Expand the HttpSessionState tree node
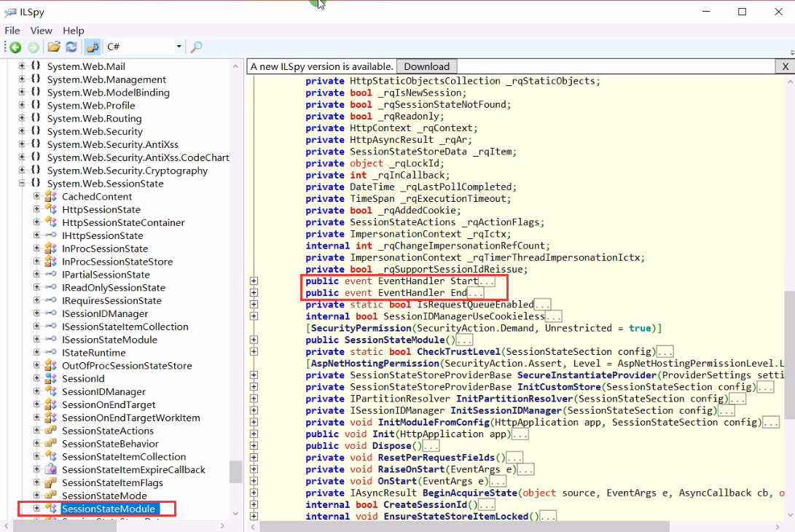The image size is (795, 532). tap(36, 209)
